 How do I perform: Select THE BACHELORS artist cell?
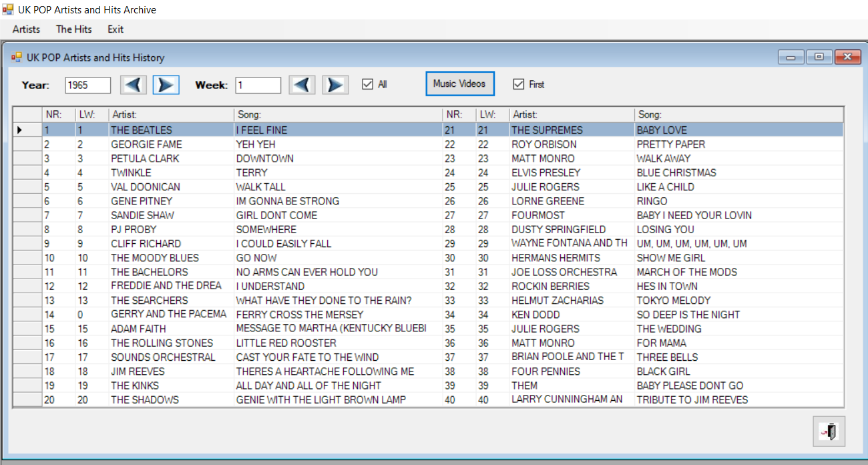coord(172,272)
